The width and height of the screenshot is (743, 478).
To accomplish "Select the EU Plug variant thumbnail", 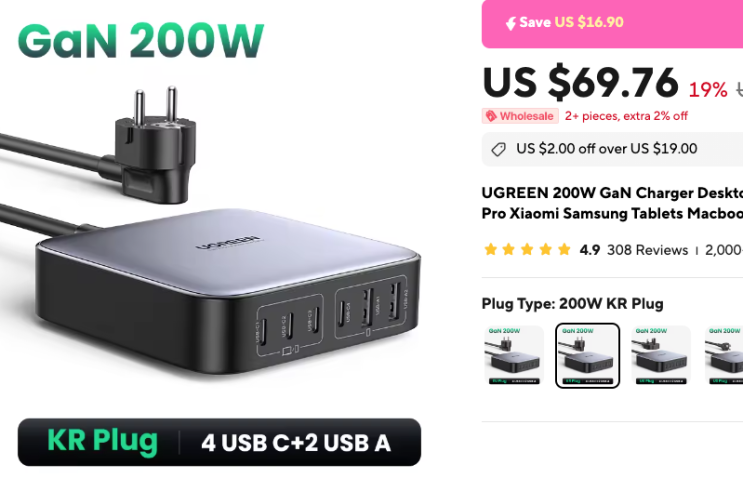I will [514, 355].
